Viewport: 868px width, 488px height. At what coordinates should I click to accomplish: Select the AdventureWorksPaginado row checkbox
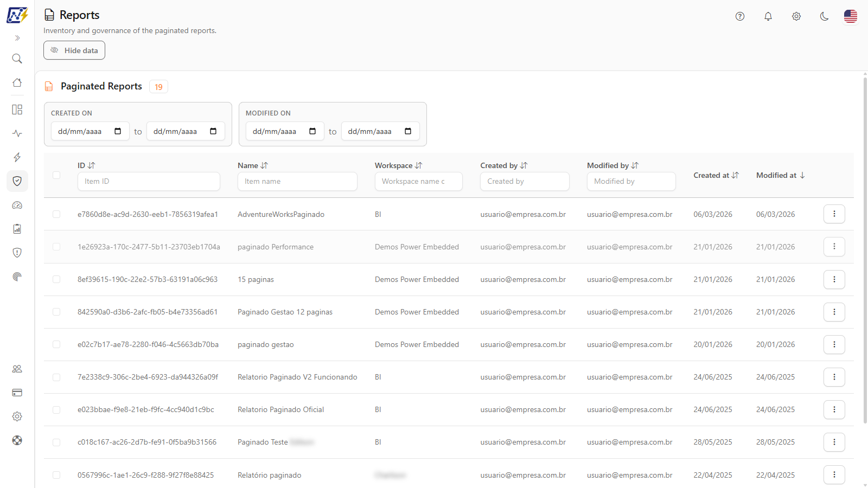[56, 214]
